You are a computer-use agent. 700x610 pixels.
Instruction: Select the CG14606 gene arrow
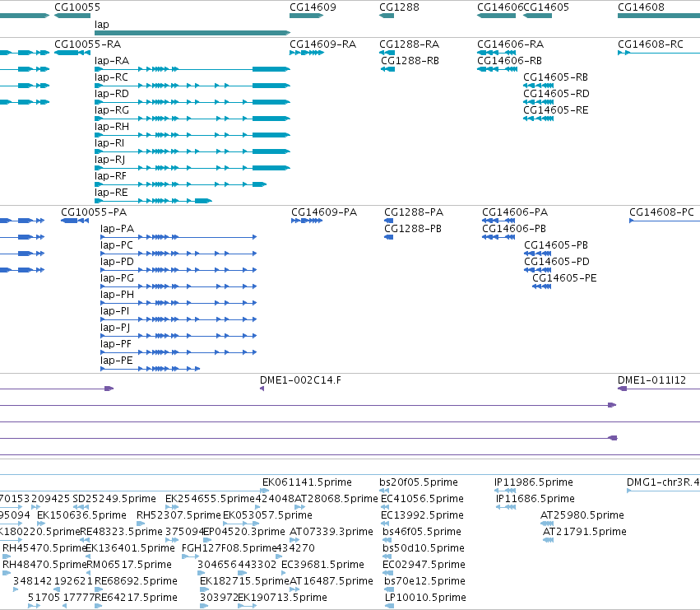497,16
